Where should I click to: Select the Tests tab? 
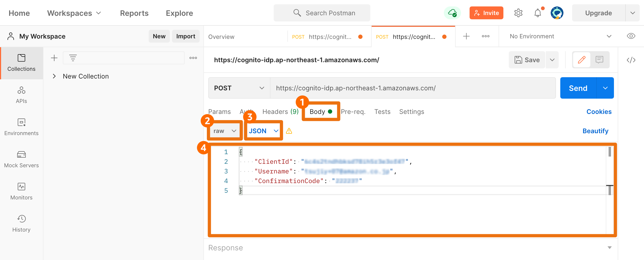click(x=382, y=112)
